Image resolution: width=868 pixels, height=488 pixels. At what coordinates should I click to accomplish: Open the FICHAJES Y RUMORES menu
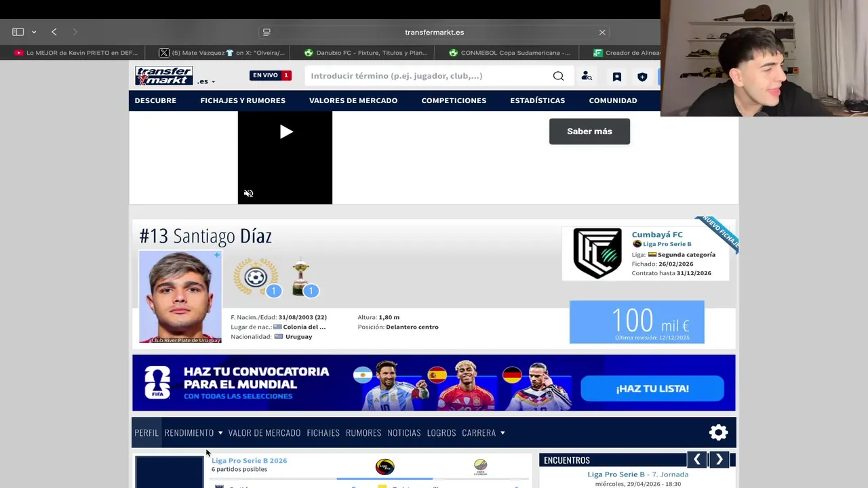pyautogui.click(x=243, y=100)
